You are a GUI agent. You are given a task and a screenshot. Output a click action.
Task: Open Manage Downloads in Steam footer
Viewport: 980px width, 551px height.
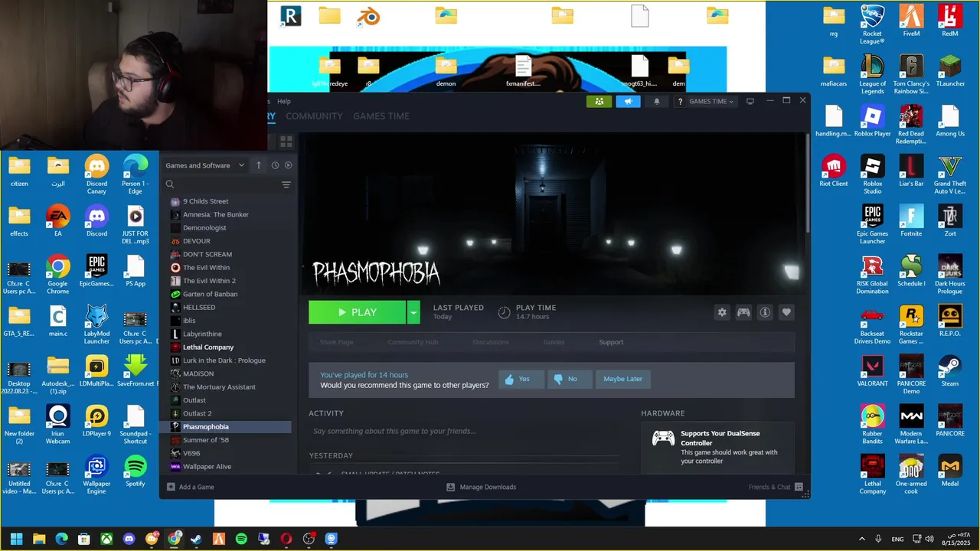coord(482,487)
